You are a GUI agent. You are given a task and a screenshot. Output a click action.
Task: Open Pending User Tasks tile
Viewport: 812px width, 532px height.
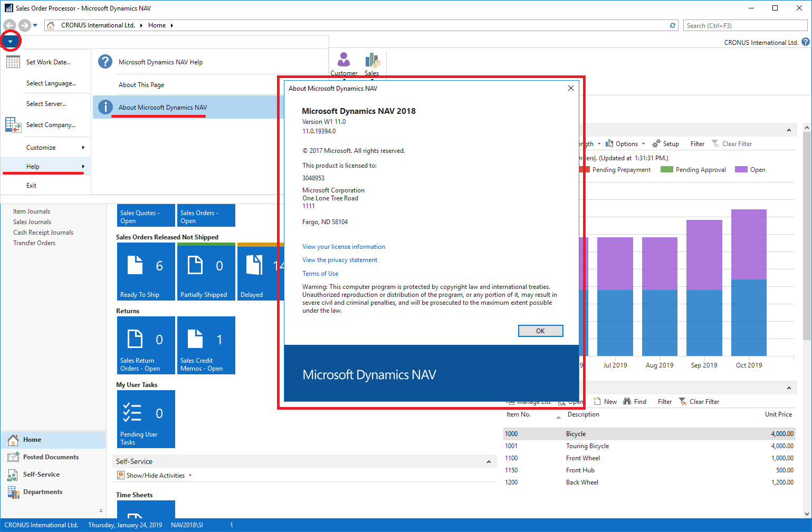pos(146,419)
